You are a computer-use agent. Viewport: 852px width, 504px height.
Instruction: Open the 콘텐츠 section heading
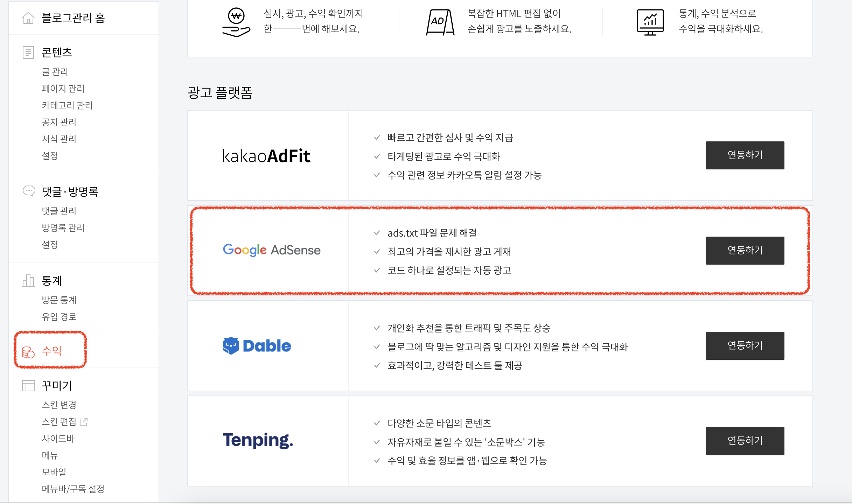(x=57, y=52)
